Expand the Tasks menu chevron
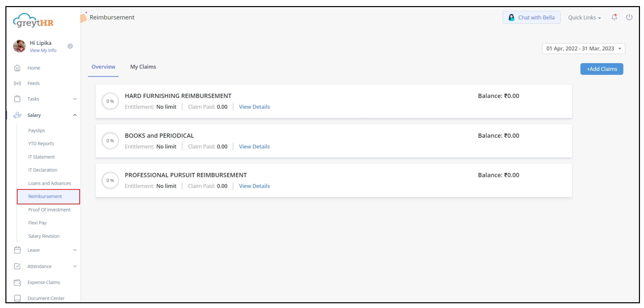Image resolution: width=644 pixels, height=308 pixels. (x=75, y=99)
